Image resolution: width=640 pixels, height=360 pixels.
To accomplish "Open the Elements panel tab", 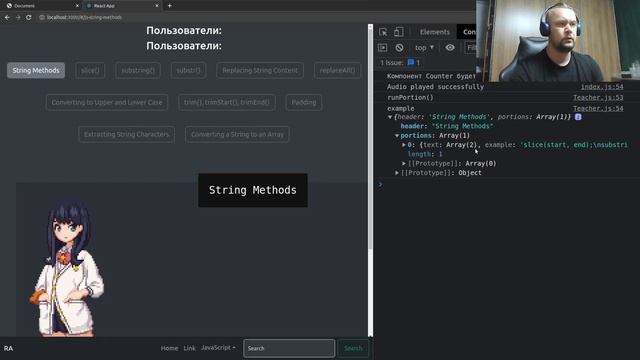I will coord(435,32).
